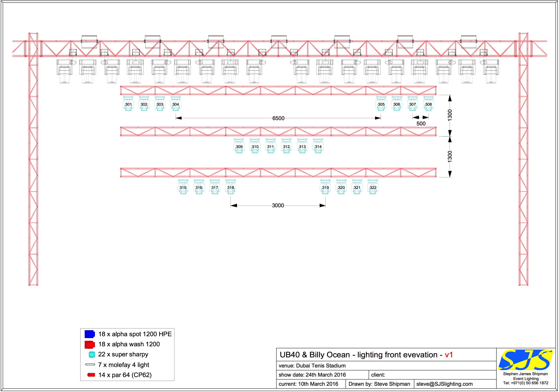Screen dimensions: 559x392
Task: Select super sharpy fixture 313
Action: (302, 146)
